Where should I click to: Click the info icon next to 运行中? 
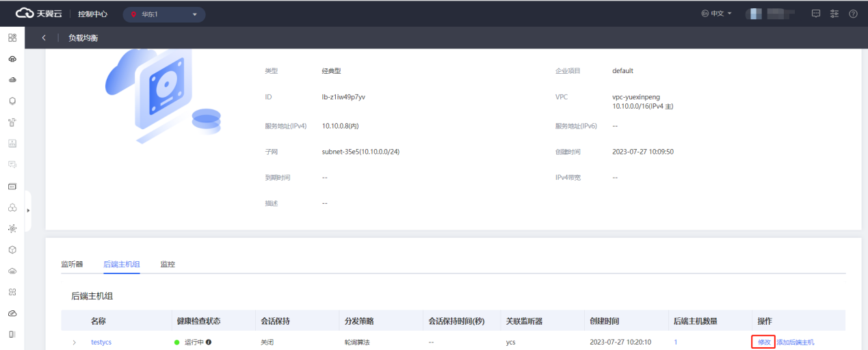click(209, 342)
